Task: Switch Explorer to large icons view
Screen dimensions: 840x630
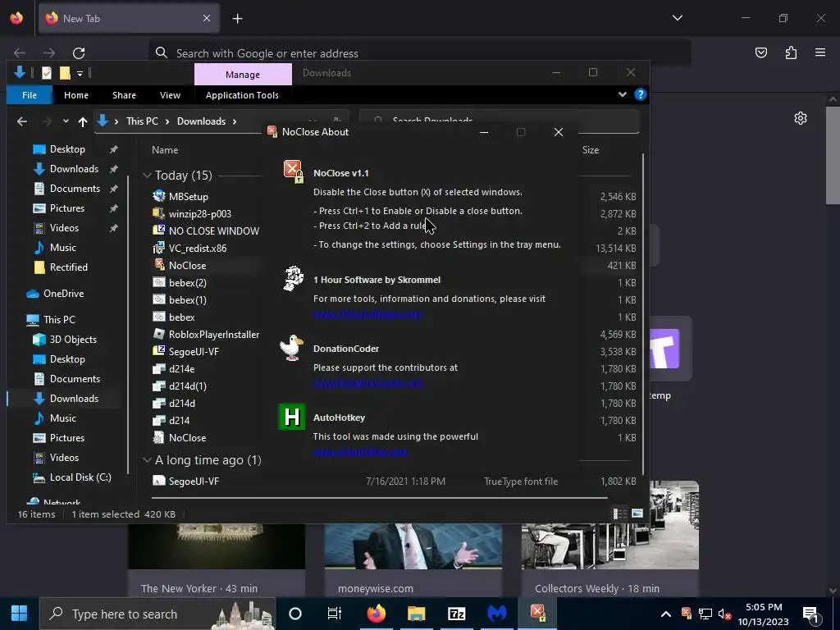Action: tap(637, 514)
